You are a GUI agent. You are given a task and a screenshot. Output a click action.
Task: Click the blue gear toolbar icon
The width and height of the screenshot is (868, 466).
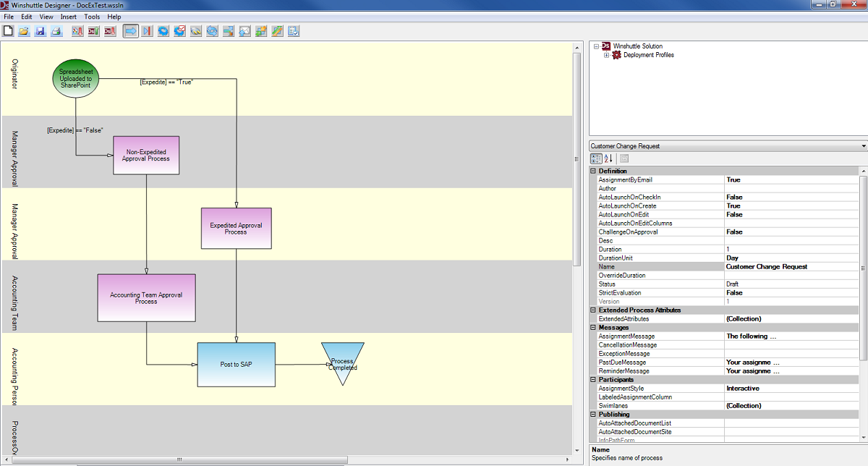[163, 31]
